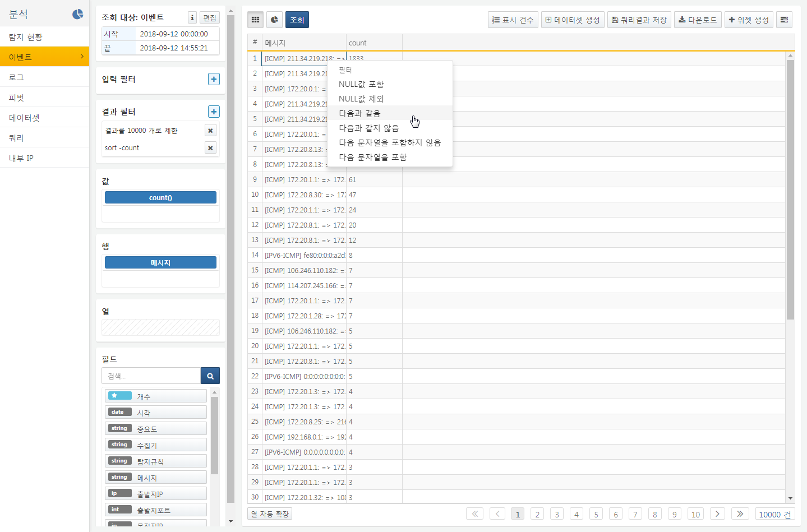Select the 중요도 string field
Screen dimensions: 807x532
coord(156,428)
